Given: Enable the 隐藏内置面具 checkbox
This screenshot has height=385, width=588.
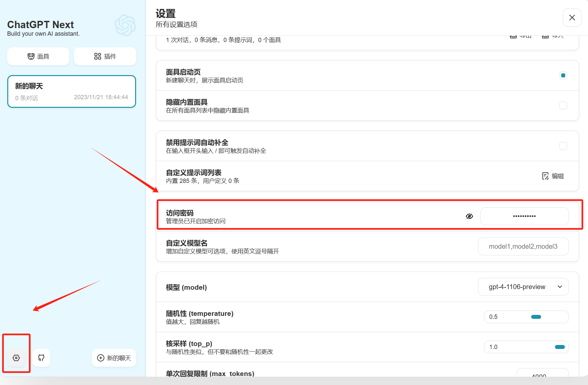Looking at the screenshot, I should coord(563,106).
